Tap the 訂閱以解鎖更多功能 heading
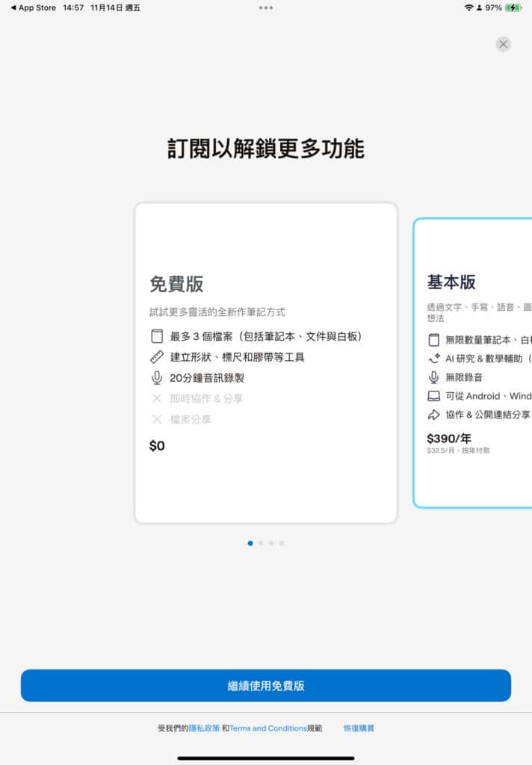The height and width of the screenshot is (765, 532). click(266, 149)
